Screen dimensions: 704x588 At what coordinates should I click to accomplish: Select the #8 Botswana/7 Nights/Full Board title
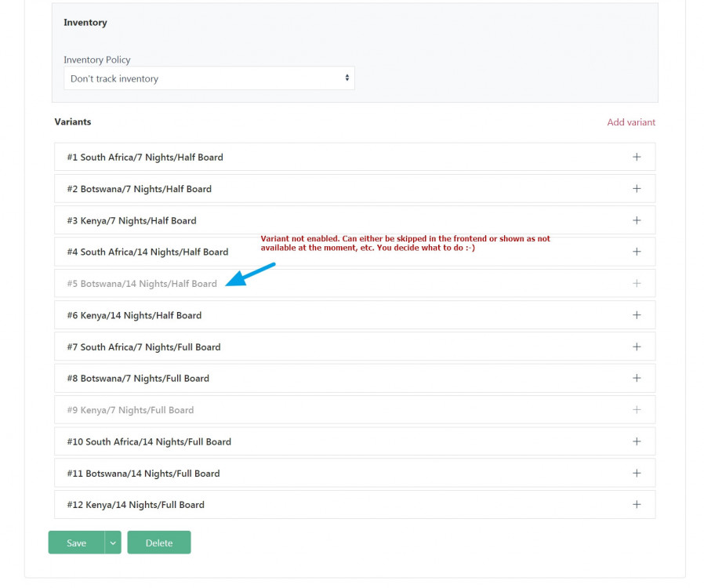click(x=138, y=378)
